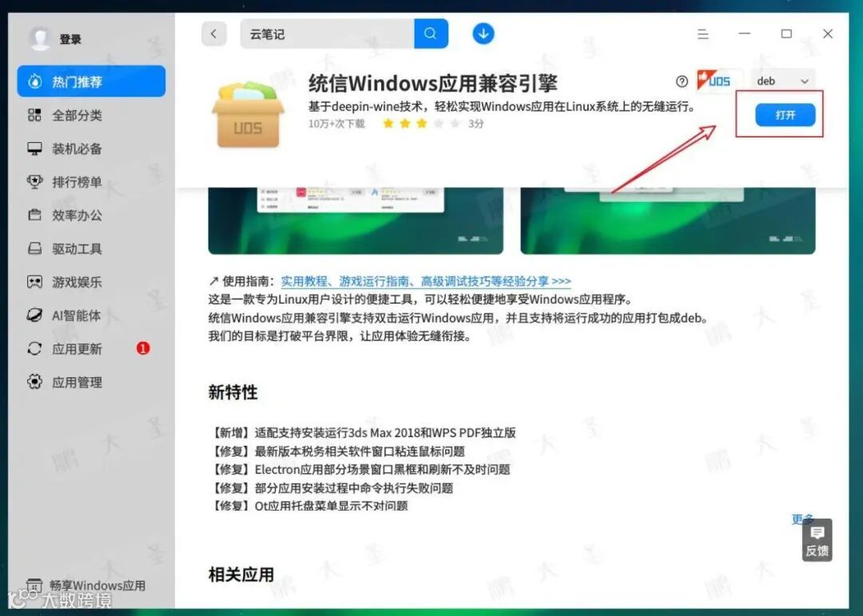Click the 3ds Max 2018 changelog line
Image resolution: width=863 pixels, height=616 pixels.
click(362, 433)
